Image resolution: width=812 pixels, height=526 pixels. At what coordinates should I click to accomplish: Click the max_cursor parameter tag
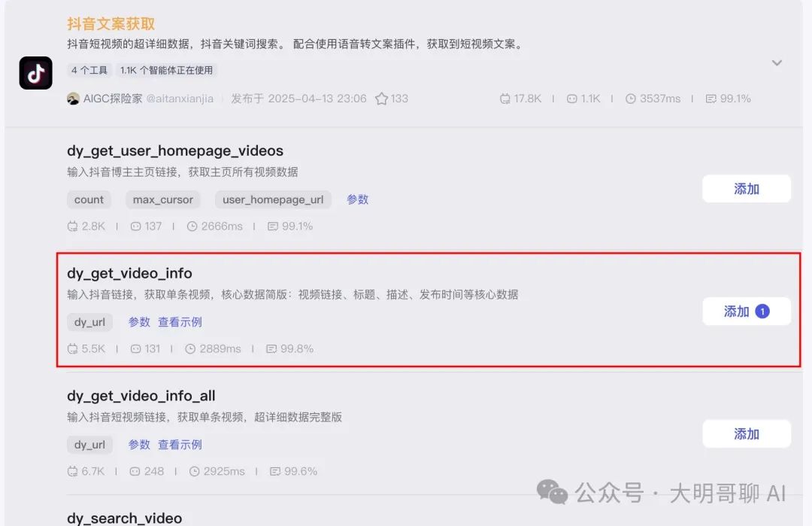point(162,199)
